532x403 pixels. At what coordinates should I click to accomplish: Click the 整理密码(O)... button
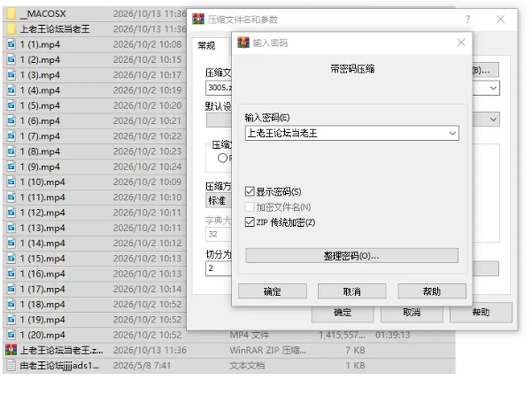point(352,256)
